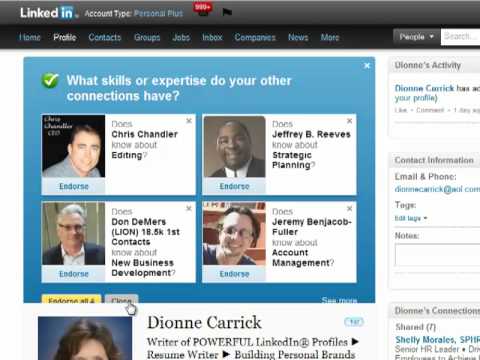This screenshot has height=360, width=480.
Task: Expand the People search dropdown
Action: click(416, 37)
